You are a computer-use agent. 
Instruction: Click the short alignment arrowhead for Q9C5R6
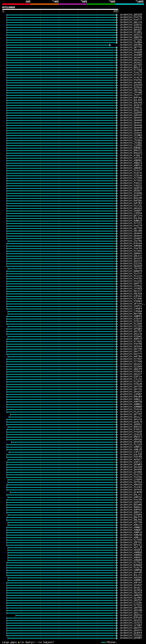pos(110,45)
